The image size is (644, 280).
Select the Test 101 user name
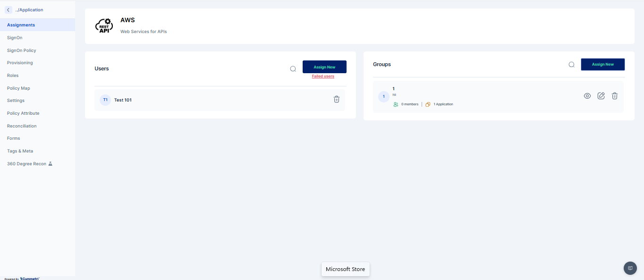click(x=123, y=100)
